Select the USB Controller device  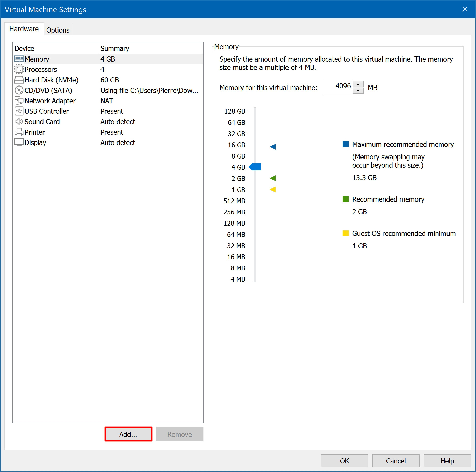(108, 111)
